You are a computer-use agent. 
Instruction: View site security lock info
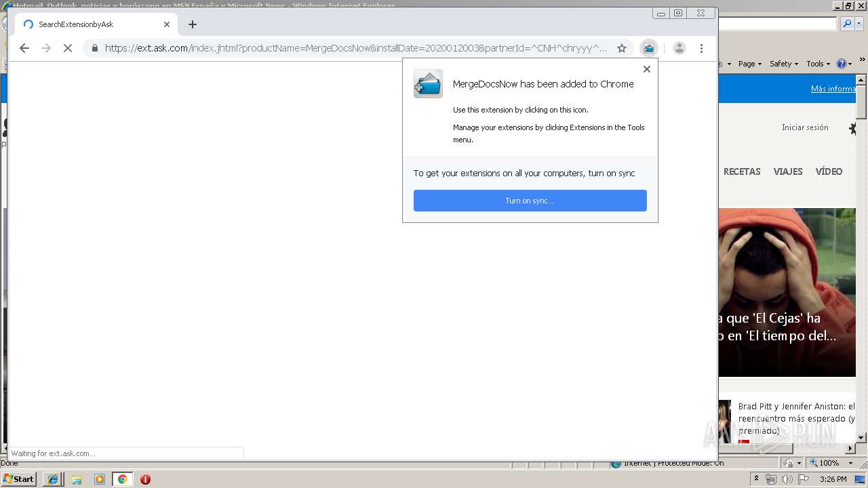pyautogui.click(x=94, y=48)
